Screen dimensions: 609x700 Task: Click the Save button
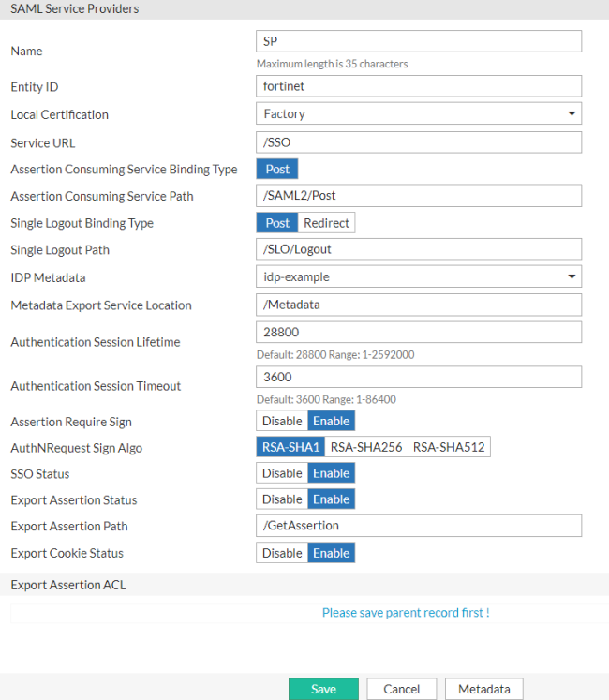pyautogui.click(x=323, y=689)
